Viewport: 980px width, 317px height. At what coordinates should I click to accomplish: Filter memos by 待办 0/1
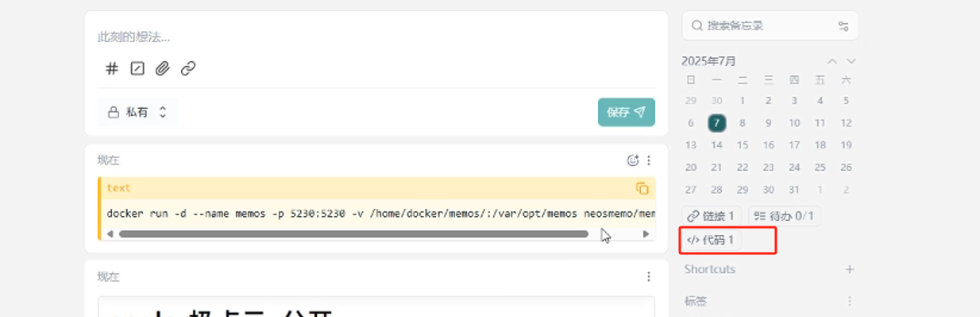[x=785, y=215]
